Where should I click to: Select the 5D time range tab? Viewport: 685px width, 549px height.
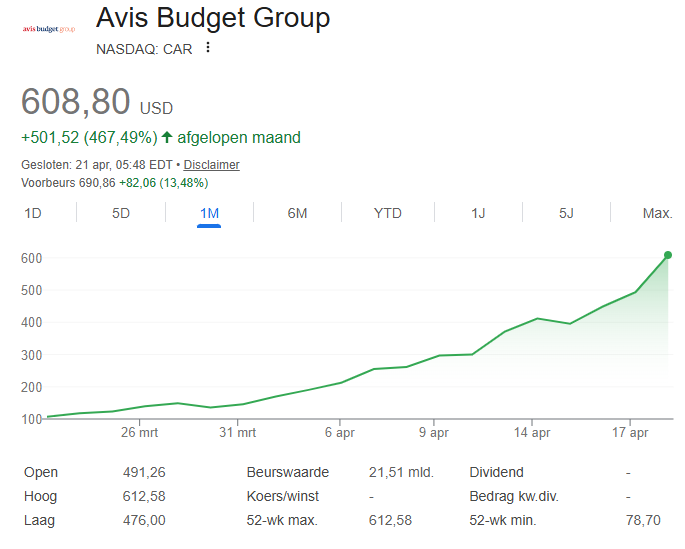pos(121,213)
